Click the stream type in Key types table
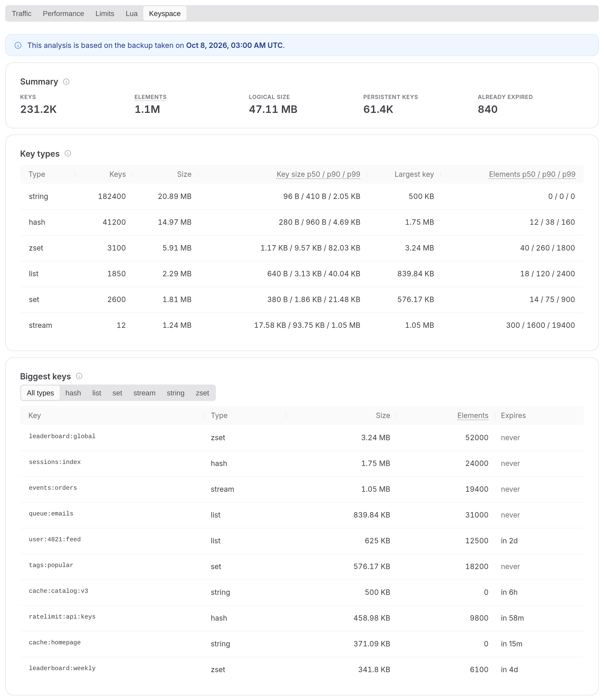 coord(40,325)
